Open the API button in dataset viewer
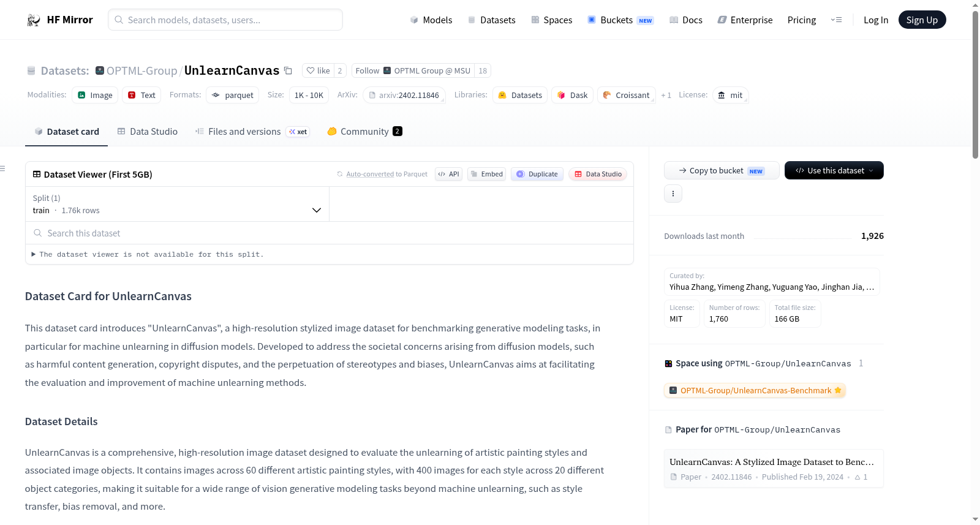This screenshot has width=980, height=525. pyautogui.click(x=448, y=174)
